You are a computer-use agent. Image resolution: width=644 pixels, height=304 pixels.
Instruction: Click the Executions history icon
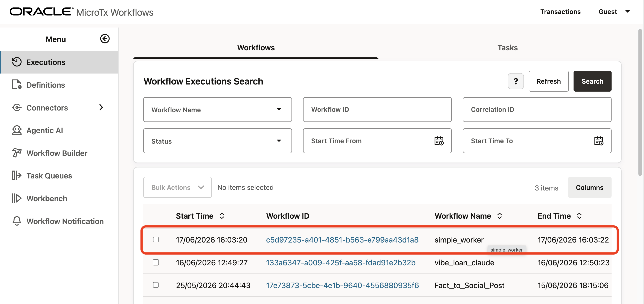pos(17,62)
